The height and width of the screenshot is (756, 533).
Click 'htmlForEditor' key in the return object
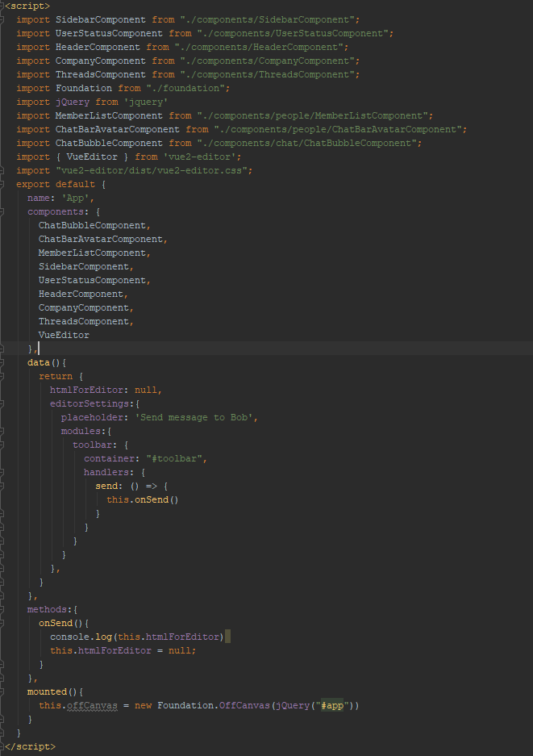click(87, 390)
